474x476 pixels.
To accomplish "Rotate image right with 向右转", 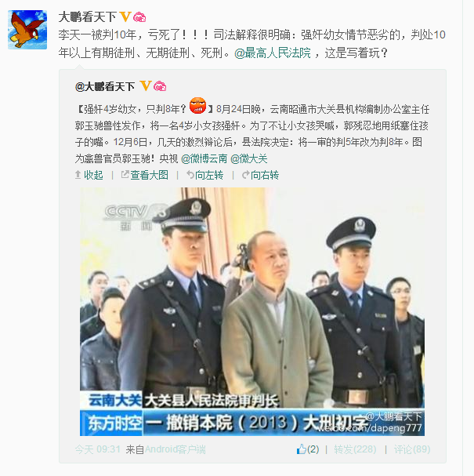I will [260, 175].
